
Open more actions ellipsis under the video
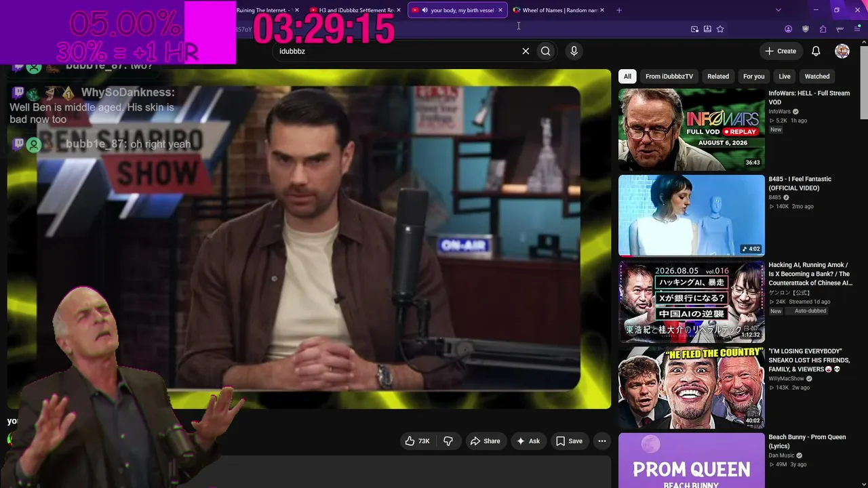pos(601,441)
